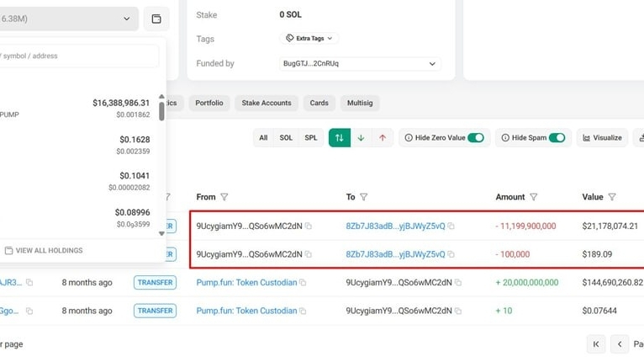Expand the token holdings dropdown showing 6.38M
Image resolution: width=644 pixels, height=362 pixels.
click(69, 19)
